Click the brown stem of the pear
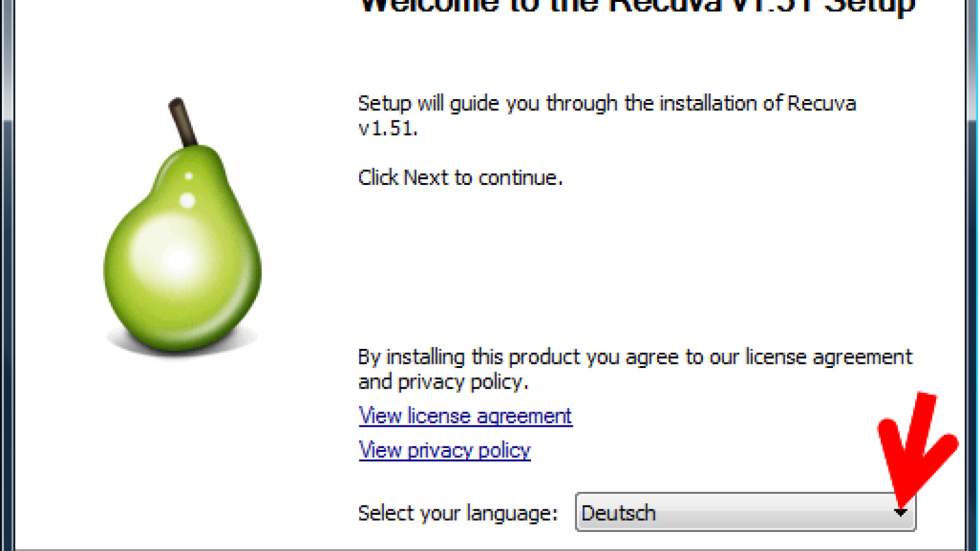 tap(183, 122)
